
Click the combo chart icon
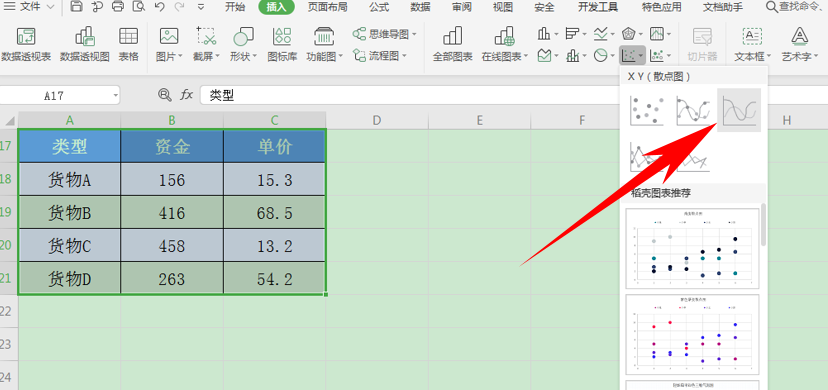tap(572, 55)
